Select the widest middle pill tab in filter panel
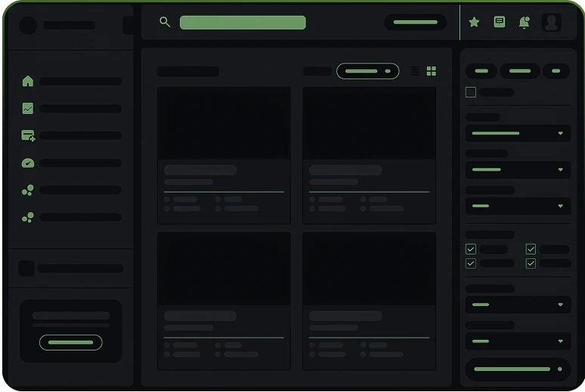Viewport: 585px width, 392px height. (520, 71)
